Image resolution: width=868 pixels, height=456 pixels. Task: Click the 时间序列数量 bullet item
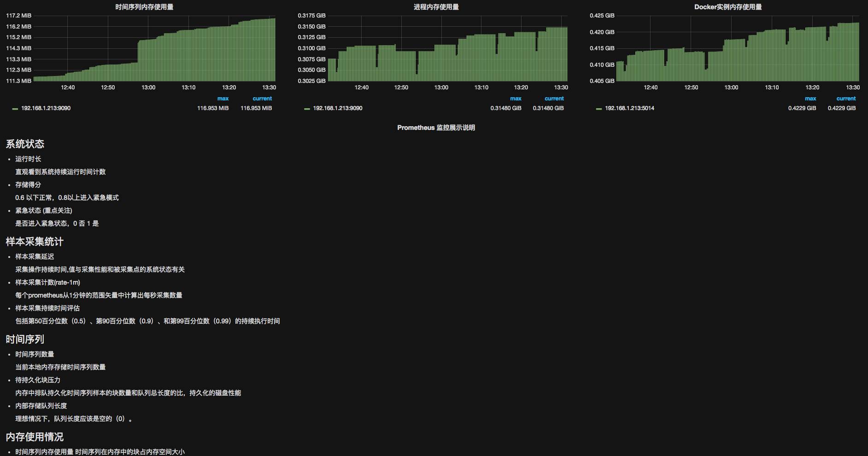[x=35, y=354]
